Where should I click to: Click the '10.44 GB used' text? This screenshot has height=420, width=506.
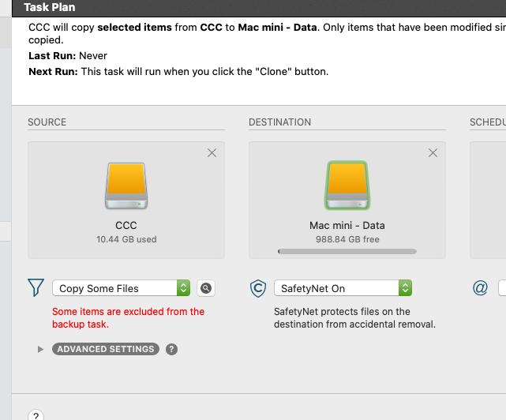(x=126, y=239)
